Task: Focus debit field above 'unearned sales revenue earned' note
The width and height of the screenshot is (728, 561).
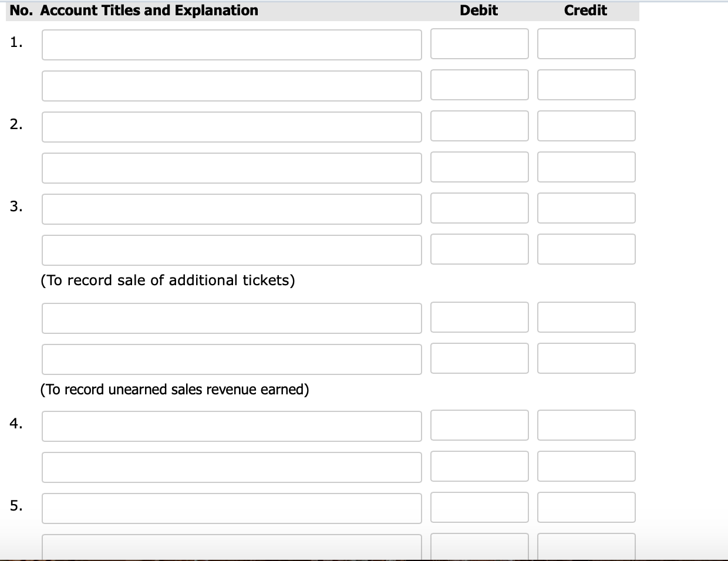Action: [x=480, y=359]
